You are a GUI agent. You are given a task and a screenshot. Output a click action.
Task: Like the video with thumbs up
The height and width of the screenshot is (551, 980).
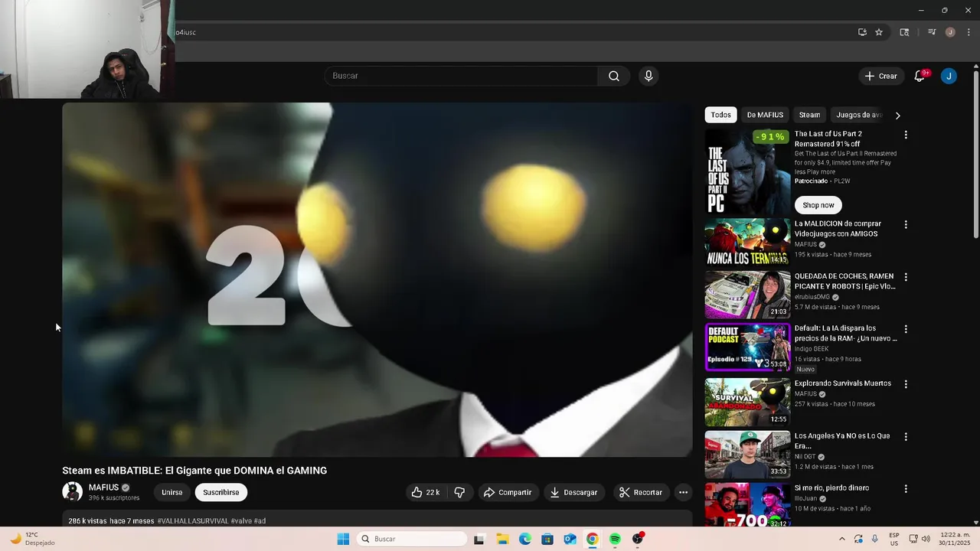(x=425, y=492)
